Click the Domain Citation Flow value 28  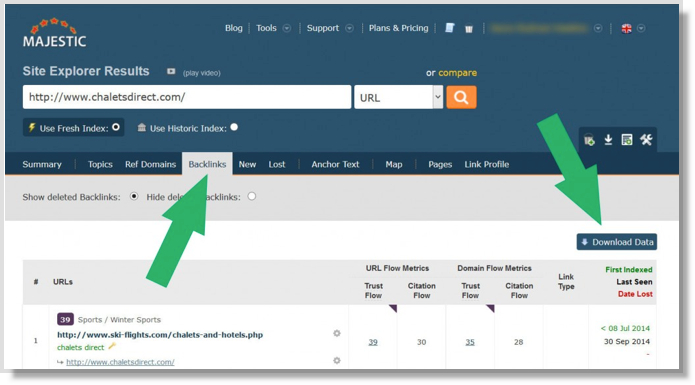(x=518, y=342)
